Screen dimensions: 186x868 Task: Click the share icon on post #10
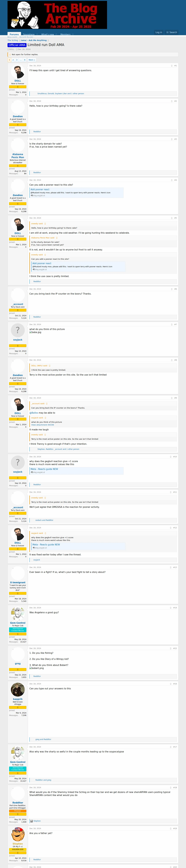(171, 457)
